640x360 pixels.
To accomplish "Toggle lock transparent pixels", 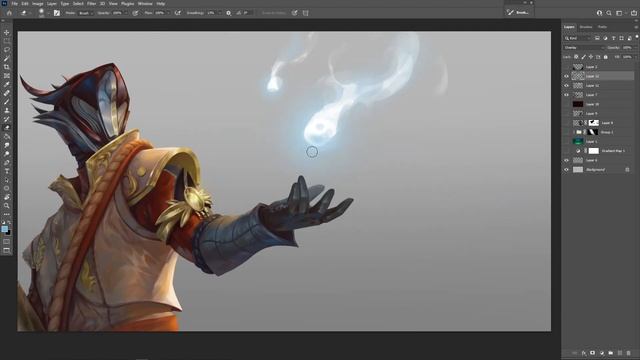I will pos(576,57).
